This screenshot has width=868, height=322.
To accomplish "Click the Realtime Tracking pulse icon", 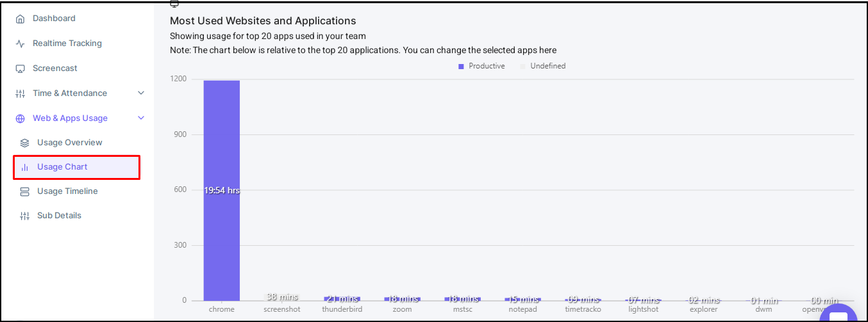I will click(x=20, y=44).
